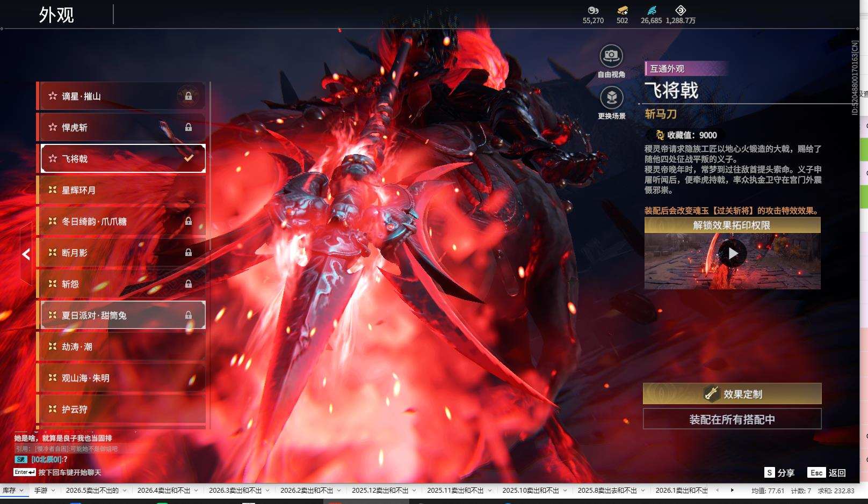The height and width of the screenshot is (504, 868).
Task: Switch to the 库存 sheet tab
Action: [9, 491]
